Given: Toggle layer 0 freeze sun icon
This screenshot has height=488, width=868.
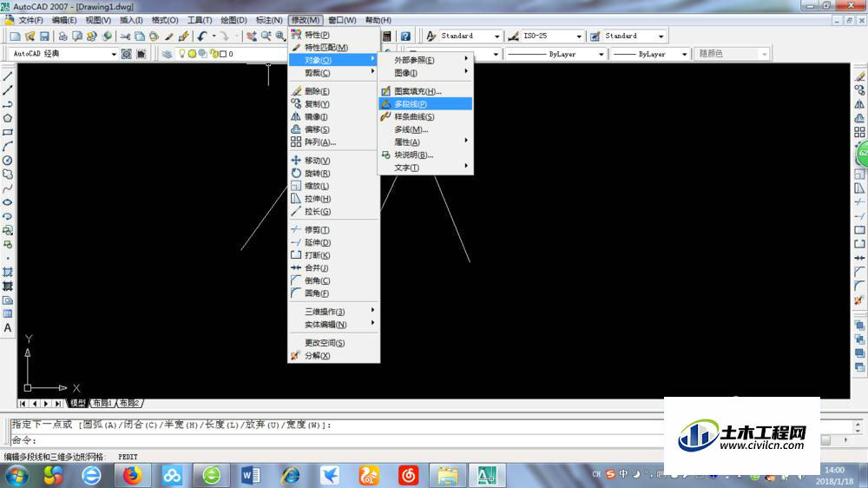Looking at the screenshot, I should pos(192,54).
